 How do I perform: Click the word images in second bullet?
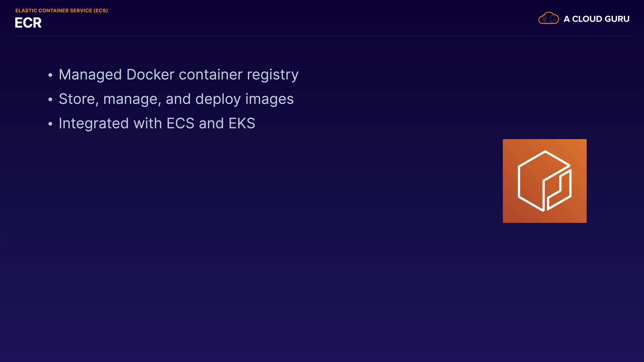[x=269, y=99]
